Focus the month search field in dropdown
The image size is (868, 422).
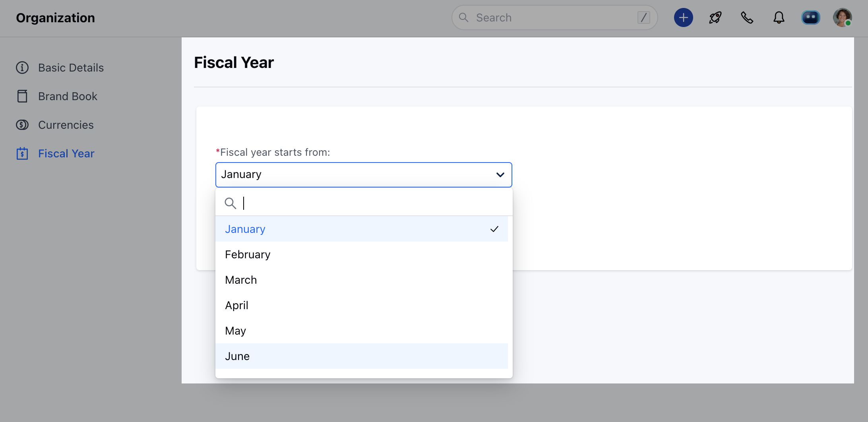[364, 203]
